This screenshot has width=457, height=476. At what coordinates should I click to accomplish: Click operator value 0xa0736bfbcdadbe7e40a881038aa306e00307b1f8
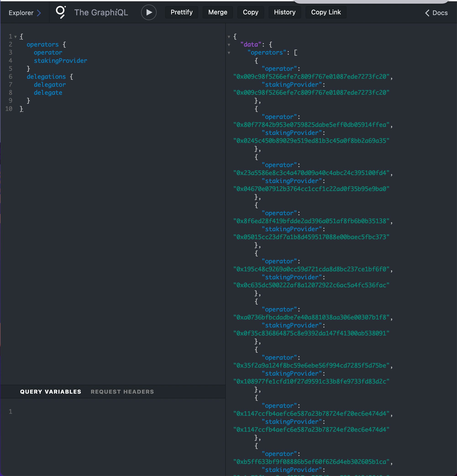pos(311,317)
